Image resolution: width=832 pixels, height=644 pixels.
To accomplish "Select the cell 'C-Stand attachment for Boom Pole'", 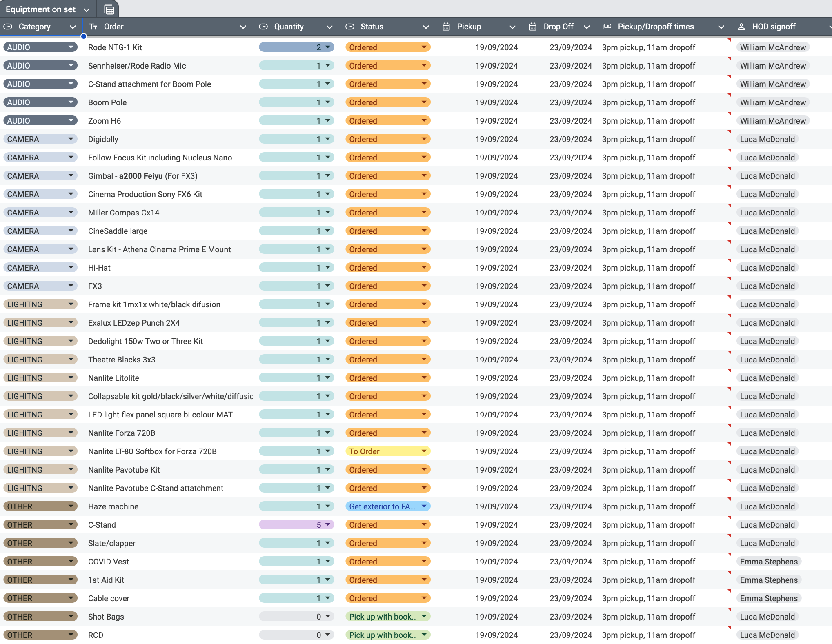I will (169, 84).
